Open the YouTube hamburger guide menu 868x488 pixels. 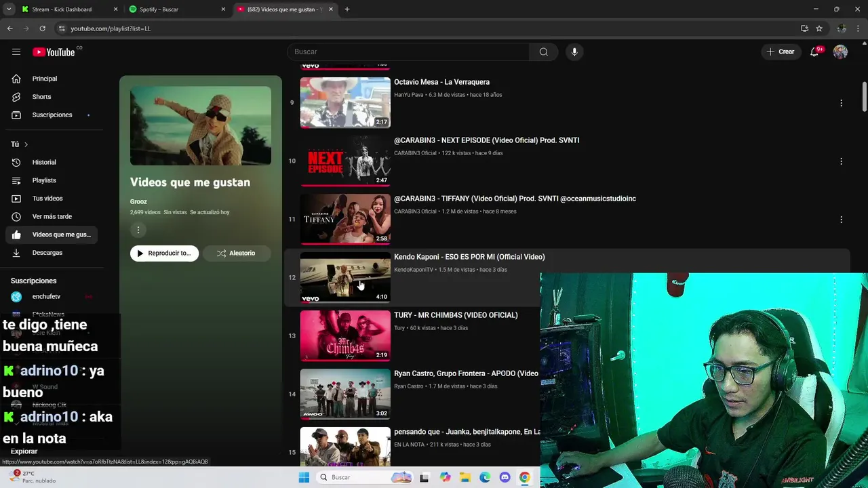pos(16,52)
